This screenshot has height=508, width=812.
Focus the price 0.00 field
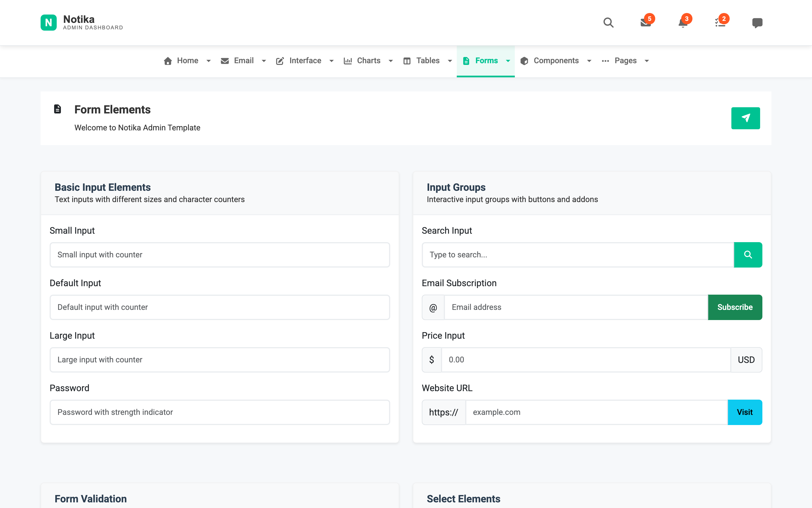coord(586,360)
